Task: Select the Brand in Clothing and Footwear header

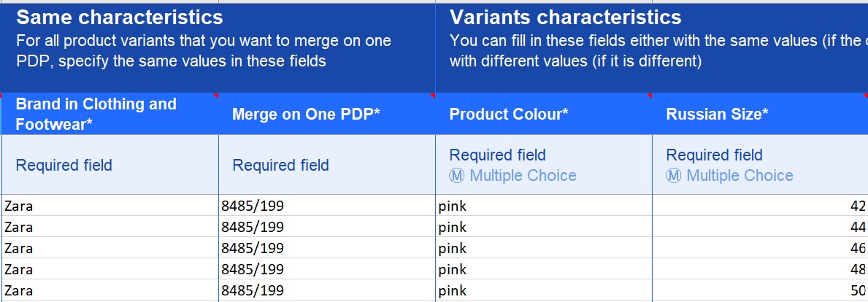Action: [110, 114]
